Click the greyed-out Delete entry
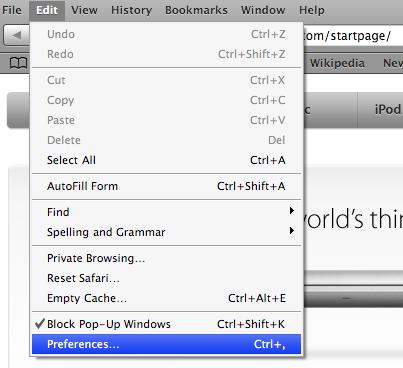 pos(166,140)
